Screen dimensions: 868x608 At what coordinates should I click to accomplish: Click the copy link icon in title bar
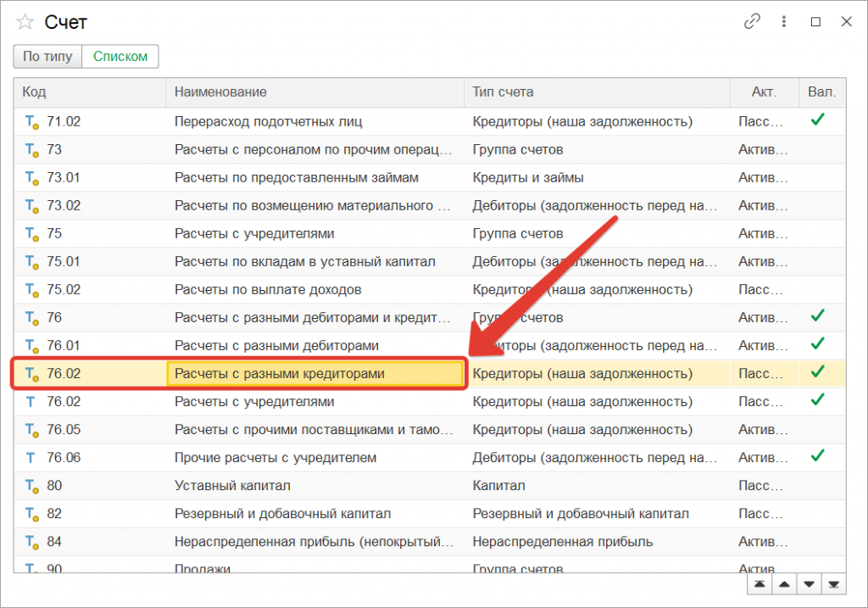pos(752,22)
